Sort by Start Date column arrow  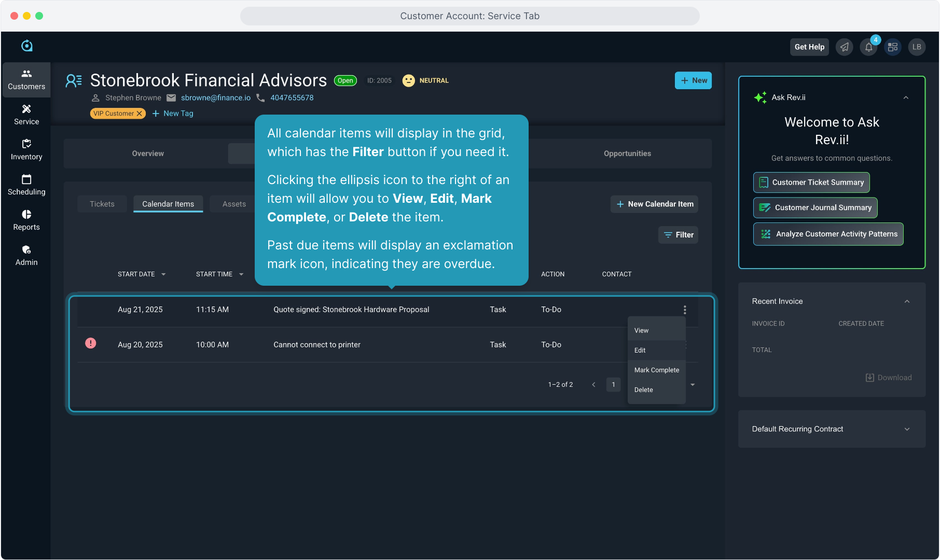(x=163, y=274)
